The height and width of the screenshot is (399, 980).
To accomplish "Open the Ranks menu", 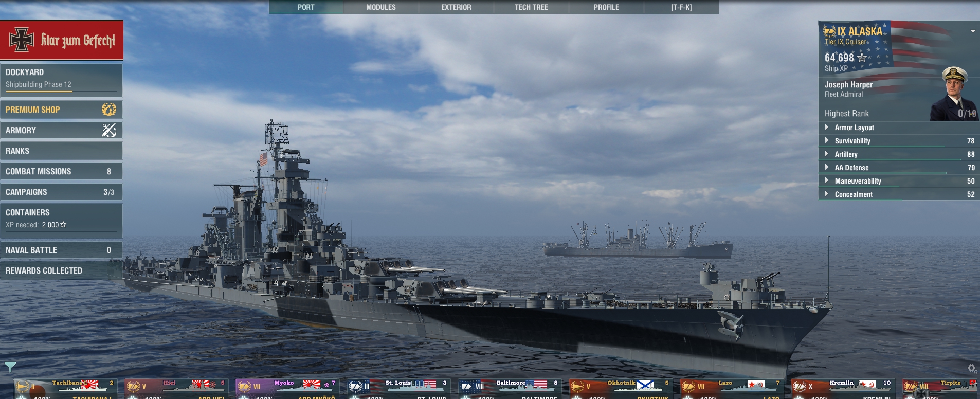I will pos(62,151).
